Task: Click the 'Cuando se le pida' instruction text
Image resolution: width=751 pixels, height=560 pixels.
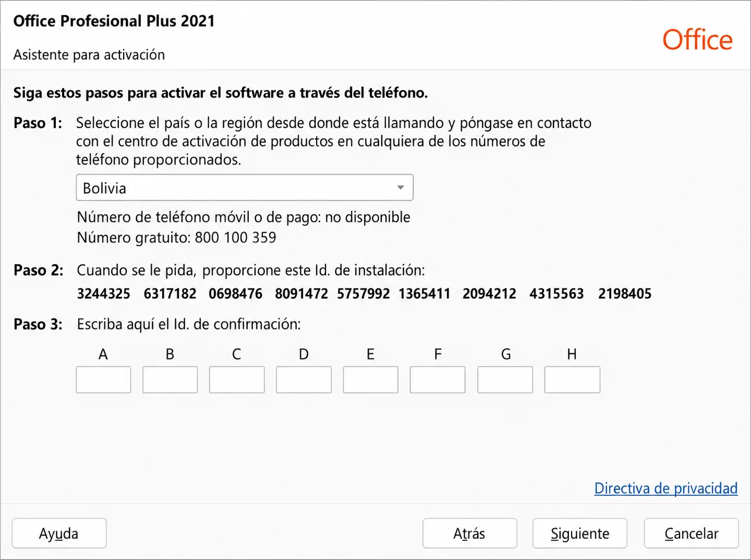Action: pos(251,270)
